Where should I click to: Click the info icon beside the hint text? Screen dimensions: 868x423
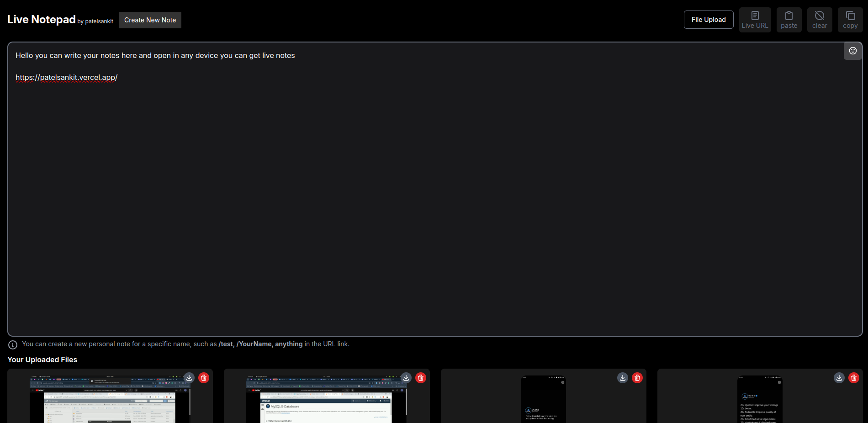[x=13, y=344]
